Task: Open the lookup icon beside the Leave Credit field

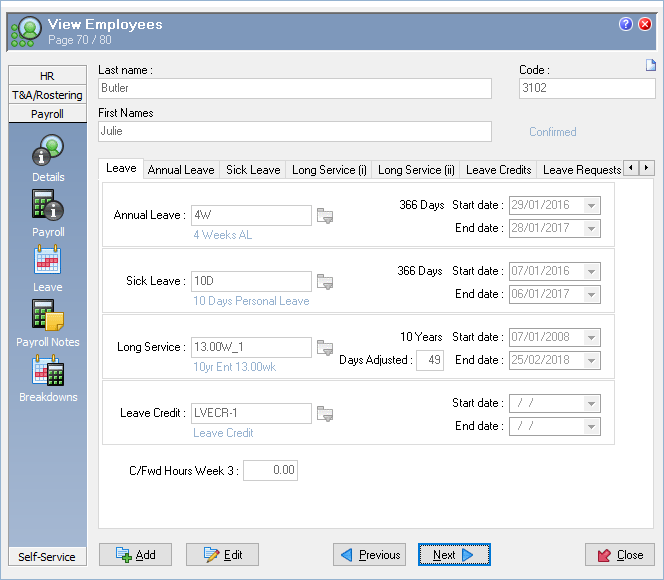Action: 325,414
